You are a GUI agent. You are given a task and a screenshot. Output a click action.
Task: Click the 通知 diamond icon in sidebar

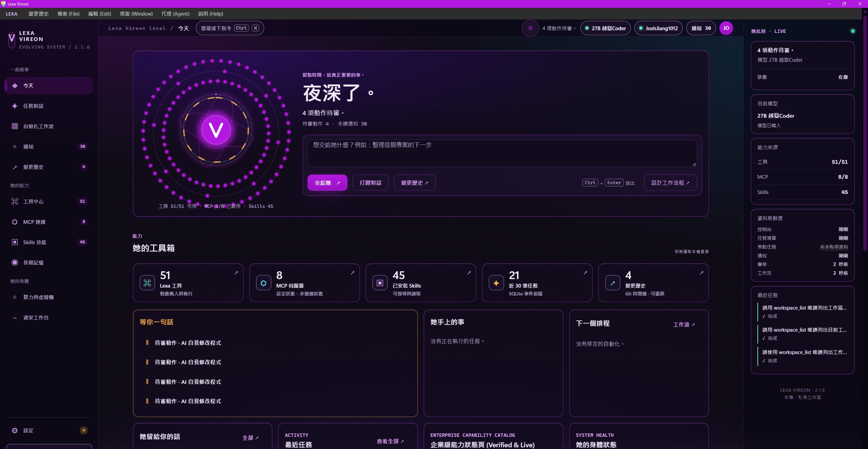coord(15,147)
